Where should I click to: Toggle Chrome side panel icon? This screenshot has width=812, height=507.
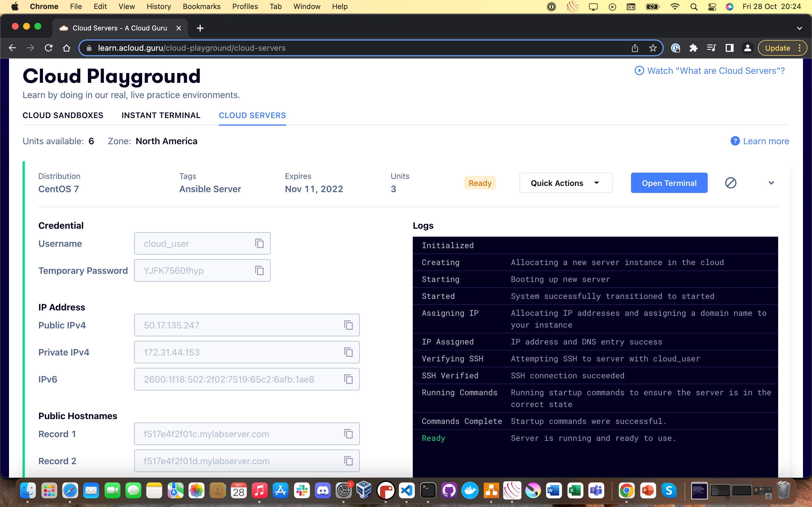point(729,48)
